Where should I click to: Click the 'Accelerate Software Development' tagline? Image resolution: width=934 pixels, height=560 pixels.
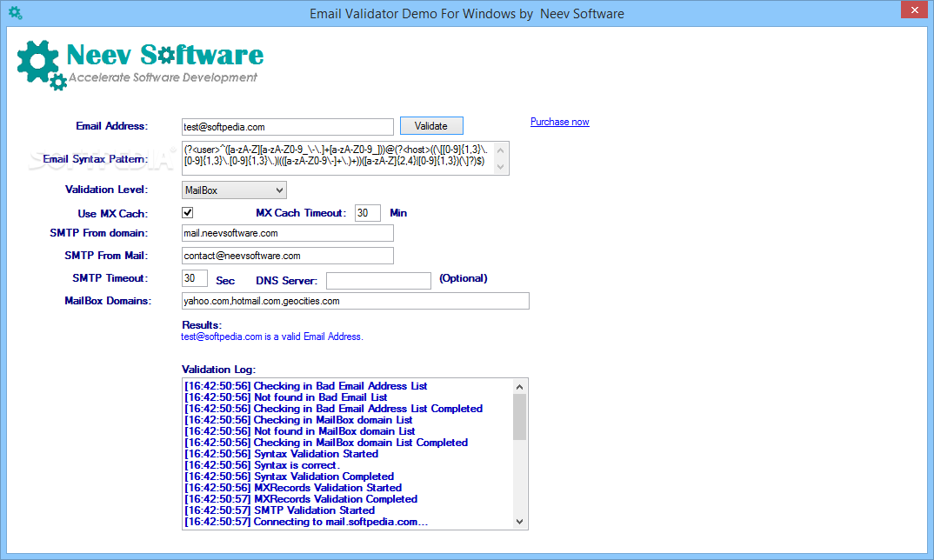click(163, 77)
